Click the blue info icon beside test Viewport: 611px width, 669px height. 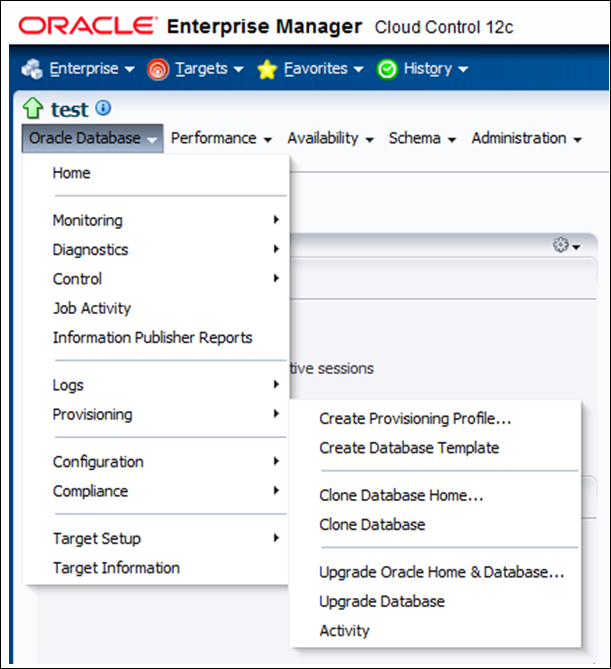click(103, 108)
